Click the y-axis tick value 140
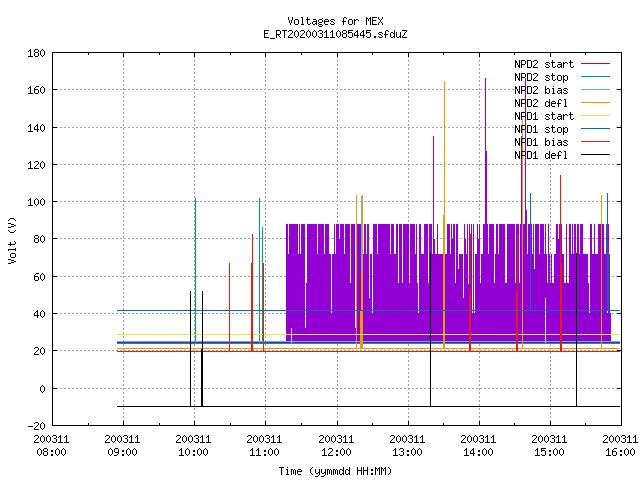The image size is (640, 480). click(36, 128)
